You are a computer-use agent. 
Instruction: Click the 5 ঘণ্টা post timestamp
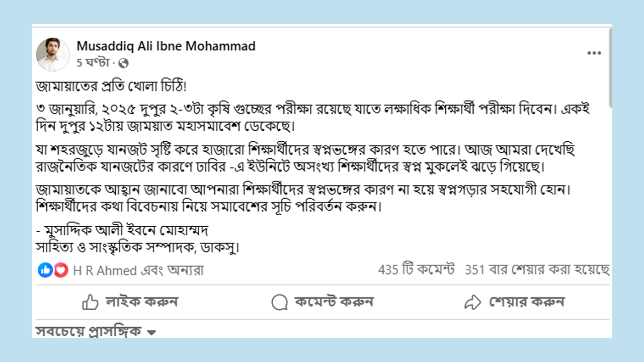[93, 63]
